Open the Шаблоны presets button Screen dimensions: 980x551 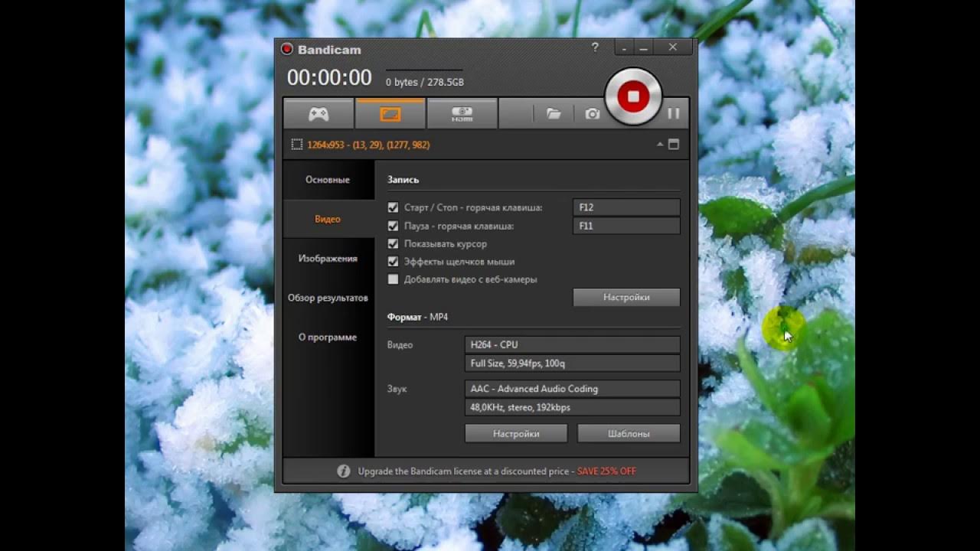[x=629, y=434]
